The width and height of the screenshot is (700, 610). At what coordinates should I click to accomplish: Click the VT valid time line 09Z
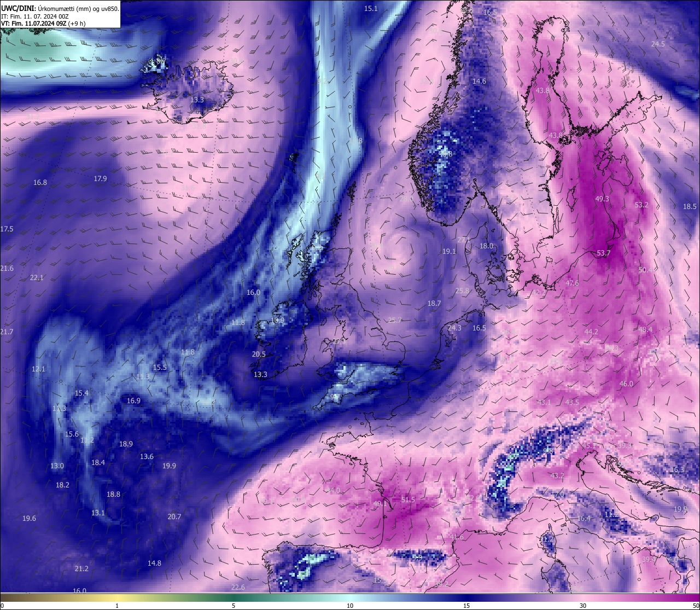click(43, 24)
